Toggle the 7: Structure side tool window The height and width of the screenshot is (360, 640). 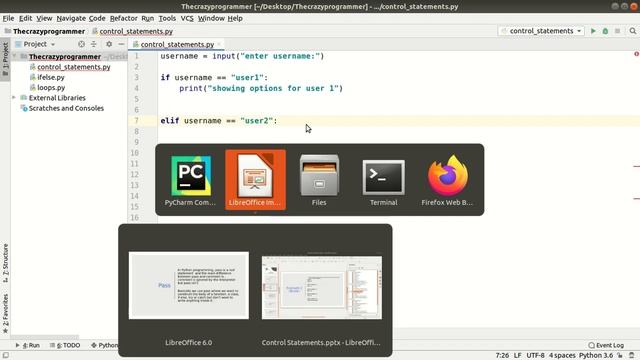[5, 263]
